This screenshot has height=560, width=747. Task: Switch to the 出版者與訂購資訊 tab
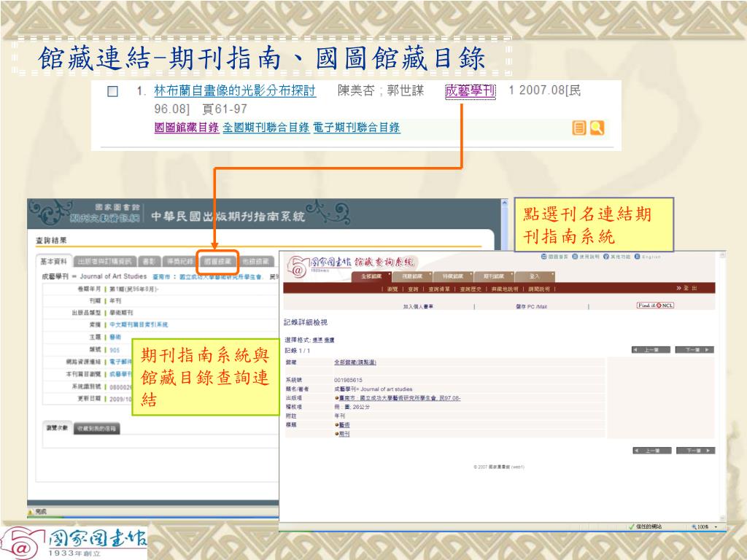coord(105,262)
